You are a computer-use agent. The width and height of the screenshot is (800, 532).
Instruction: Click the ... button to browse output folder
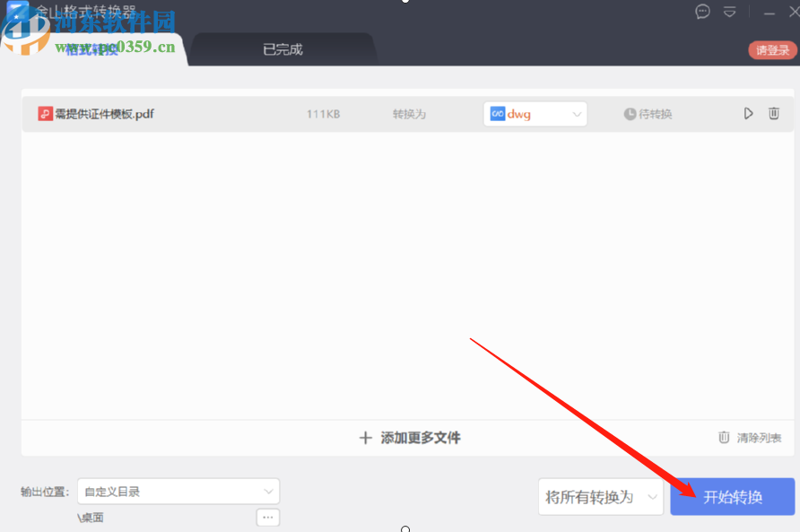[x=267, y=518]
